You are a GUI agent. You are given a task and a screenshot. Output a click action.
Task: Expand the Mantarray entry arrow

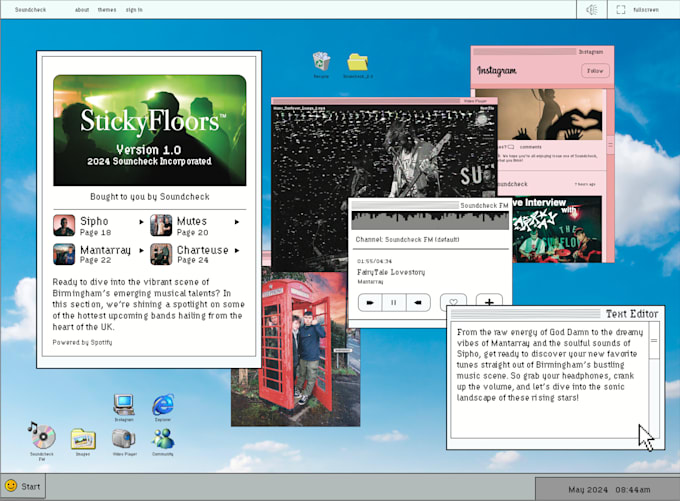coord(141,250)
